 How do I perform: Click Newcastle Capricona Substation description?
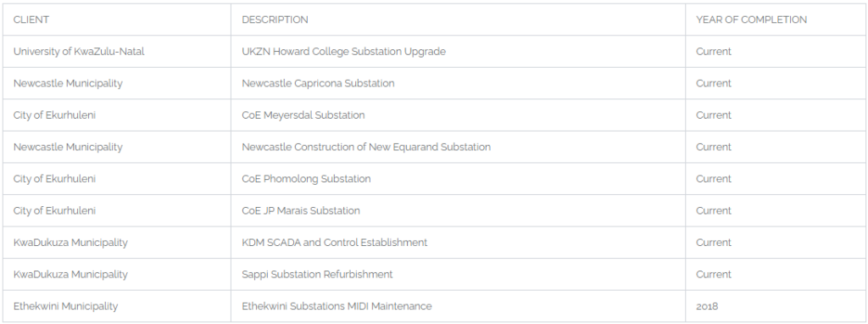click(x=318, y=84)
